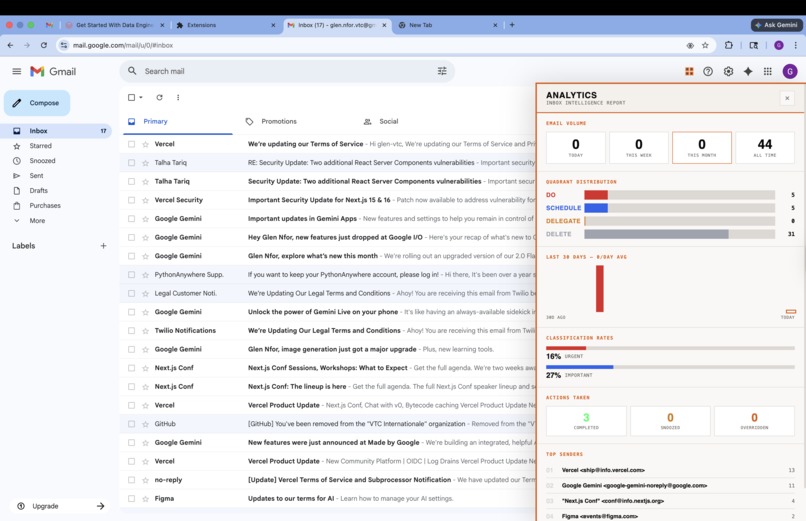Viewport: 806px width, 521px height.
Task: Open the Google apps grid
Action: point(767,71)
